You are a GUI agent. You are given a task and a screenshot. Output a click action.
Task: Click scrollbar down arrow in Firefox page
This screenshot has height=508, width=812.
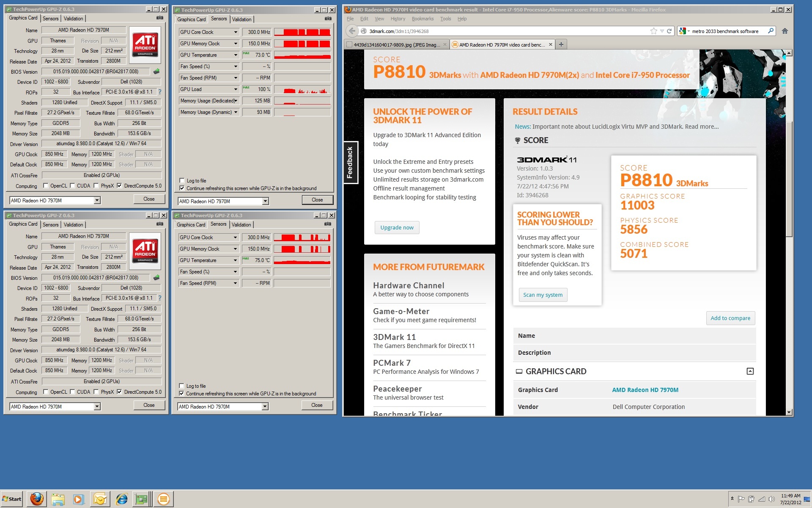[789, 412]
